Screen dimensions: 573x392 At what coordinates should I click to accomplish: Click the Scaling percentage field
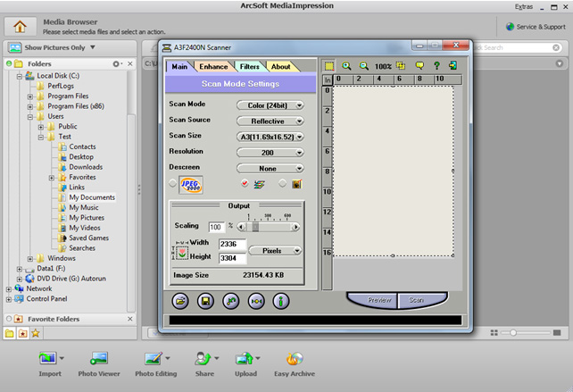[216, 227]
